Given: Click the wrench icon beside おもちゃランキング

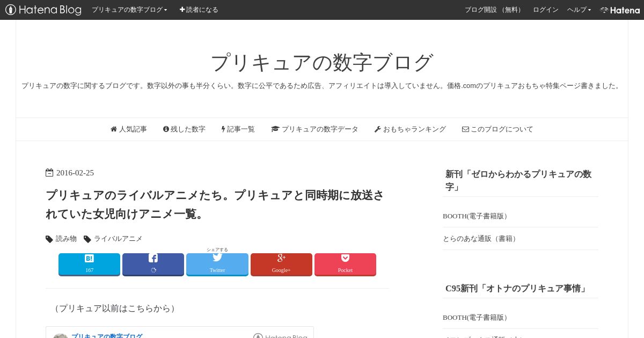Looking at the screenshot, I should click(378, 129).
